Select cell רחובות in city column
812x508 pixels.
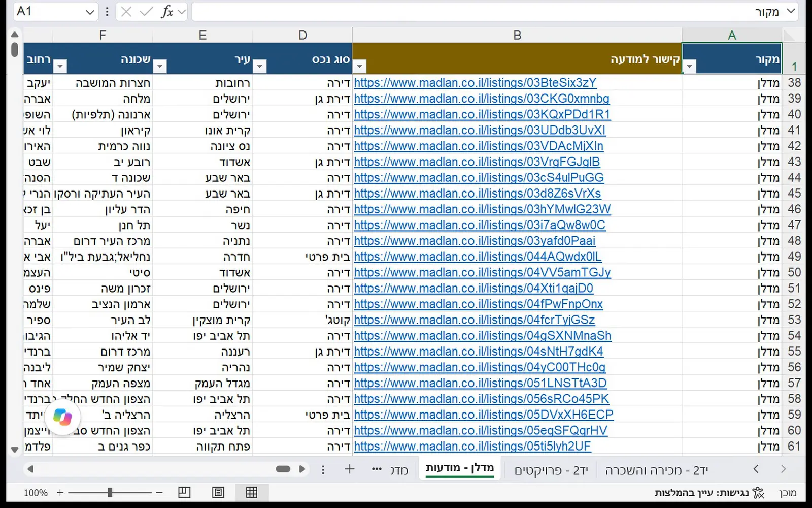pos(202,83)
